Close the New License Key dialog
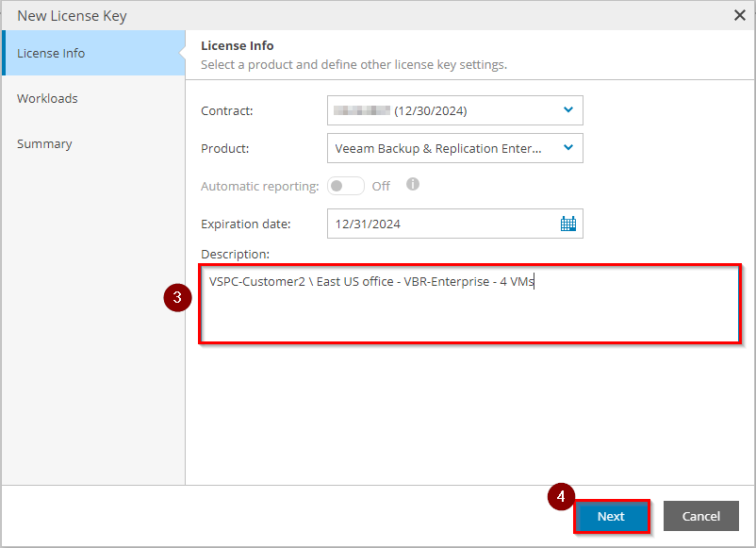The image size is (756, 548). 740,15
